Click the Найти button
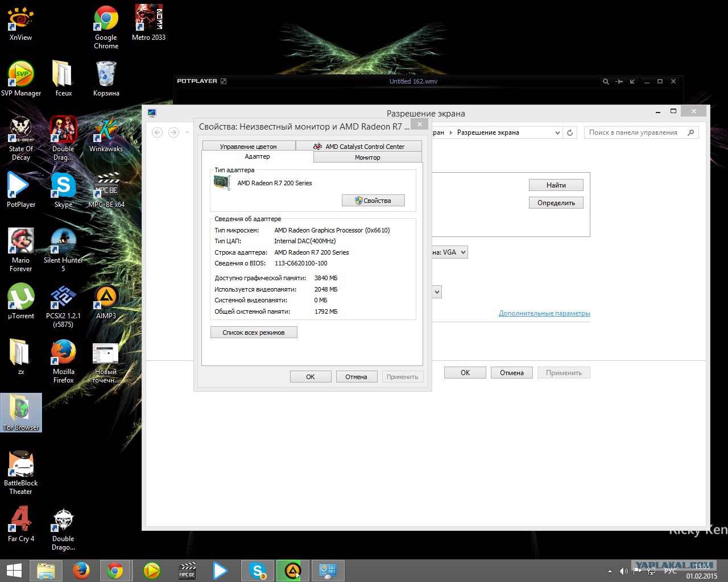 (556, 185)
